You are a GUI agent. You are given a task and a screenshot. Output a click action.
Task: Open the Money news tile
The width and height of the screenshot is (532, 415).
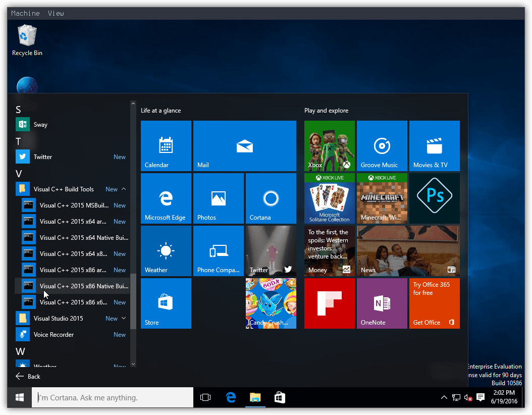330,251
